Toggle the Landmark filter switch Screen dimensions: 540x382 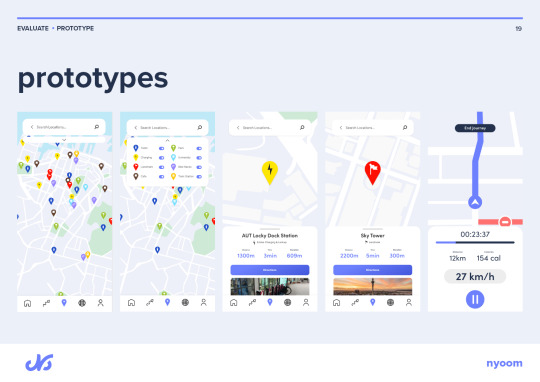[162, 167]
